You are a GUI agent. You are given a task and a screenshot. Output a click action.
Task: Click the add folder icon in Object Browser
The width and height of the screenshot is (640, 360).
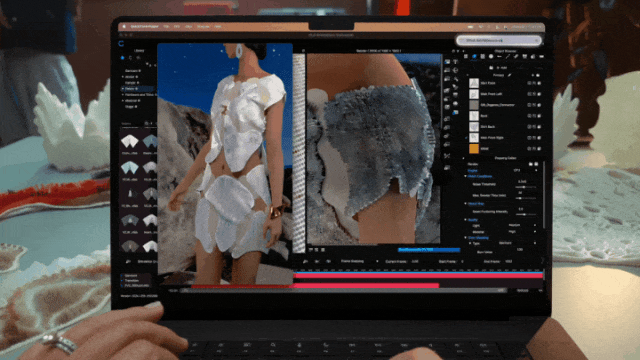[x=491, y=68]
